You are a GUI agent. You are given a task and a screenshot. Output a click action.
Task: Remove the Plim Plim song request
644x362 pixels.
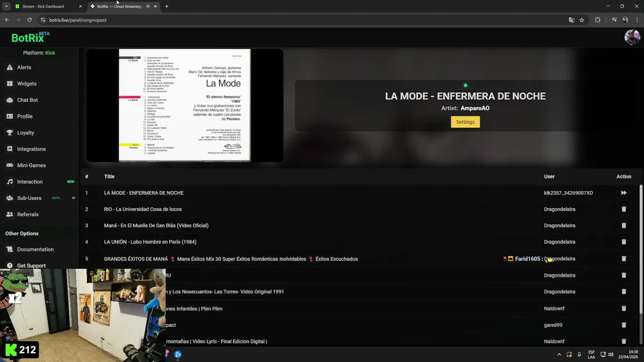point(624,308)
